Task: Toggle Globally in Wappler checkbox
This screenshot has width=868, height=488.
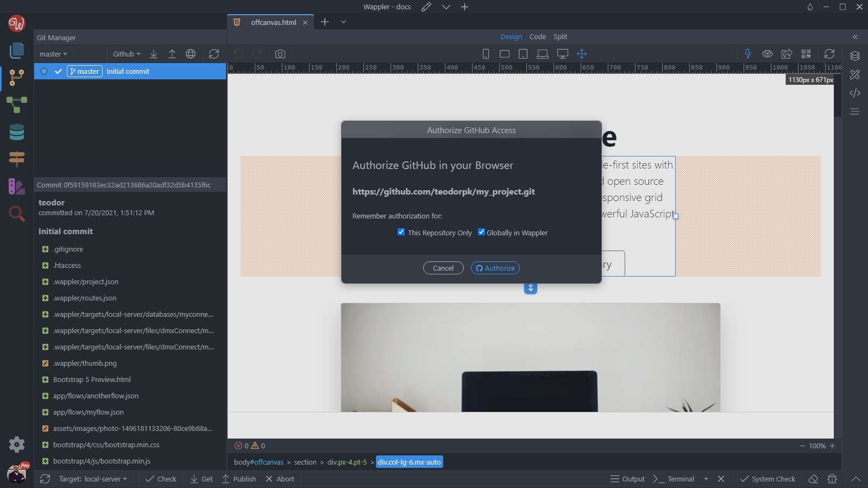Action: pos(481,232)
